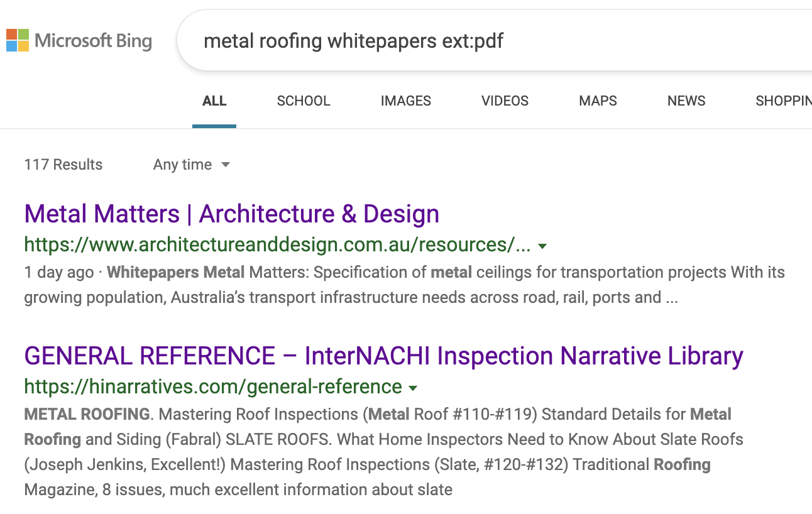The height and width of the screenshot is (514, 812).
Task: Open the NEWS search tab
Action: point(686,101)
